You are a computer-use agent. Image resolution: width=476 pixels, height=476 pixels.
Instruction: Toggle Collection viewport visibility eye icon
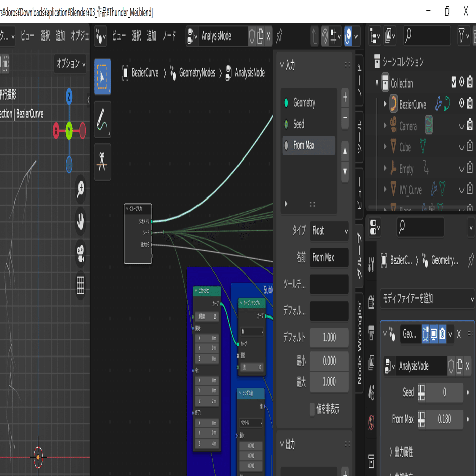point(461,82)
